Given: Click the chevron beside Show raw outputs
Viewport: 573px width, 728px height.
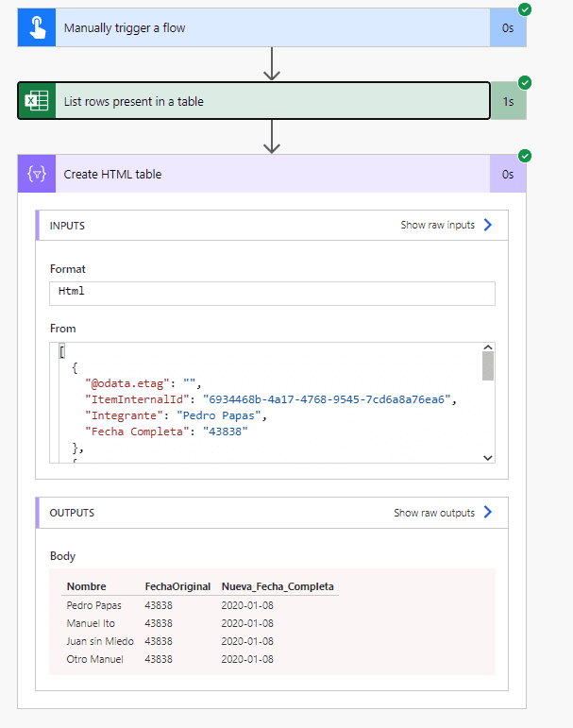Looking at the screenshot, I should click(x=488, y=513).
